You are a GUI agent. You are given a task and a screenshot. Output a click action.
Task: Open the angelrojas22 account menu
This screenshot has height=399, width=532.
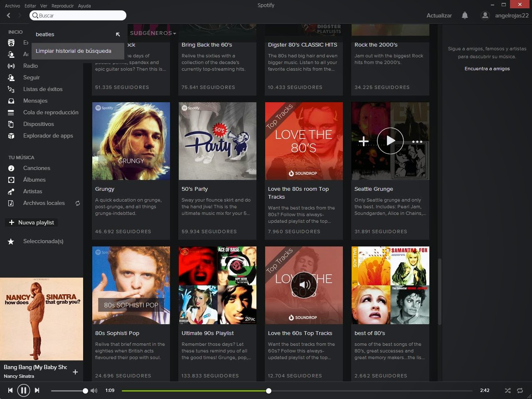tap(512, 15)
